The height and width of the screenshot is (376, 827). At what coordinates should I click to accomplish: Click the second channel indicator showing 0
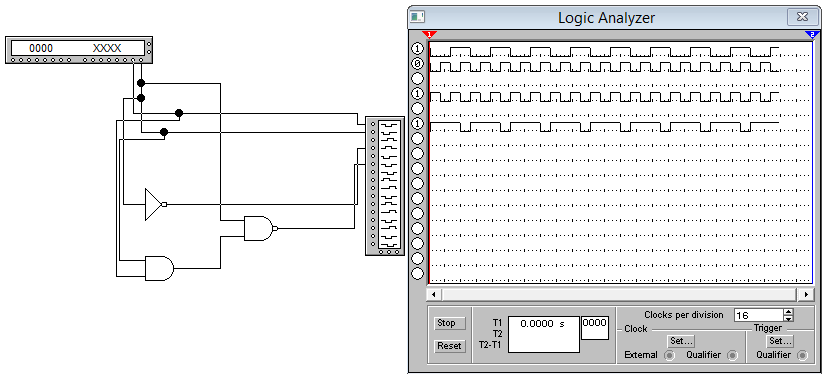pyautogui.click(x=417, y=64)
